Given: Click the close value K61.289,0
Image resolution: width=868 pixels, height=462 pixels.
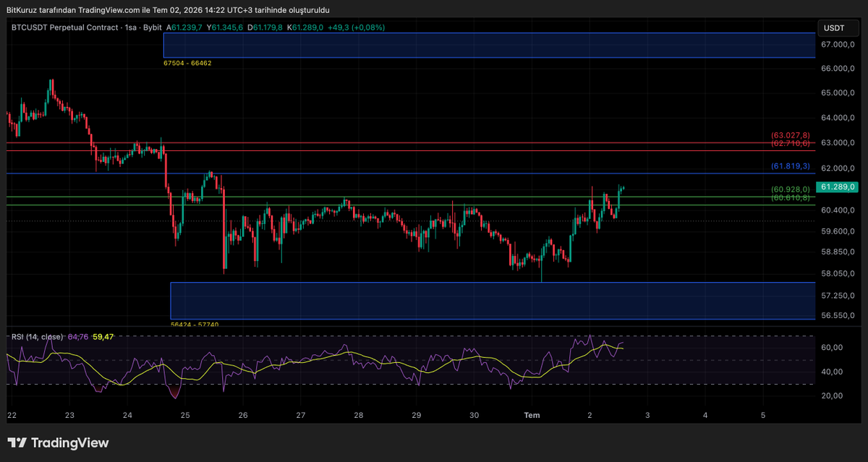Looking at the screenshot, I should [x=305, y=27].
